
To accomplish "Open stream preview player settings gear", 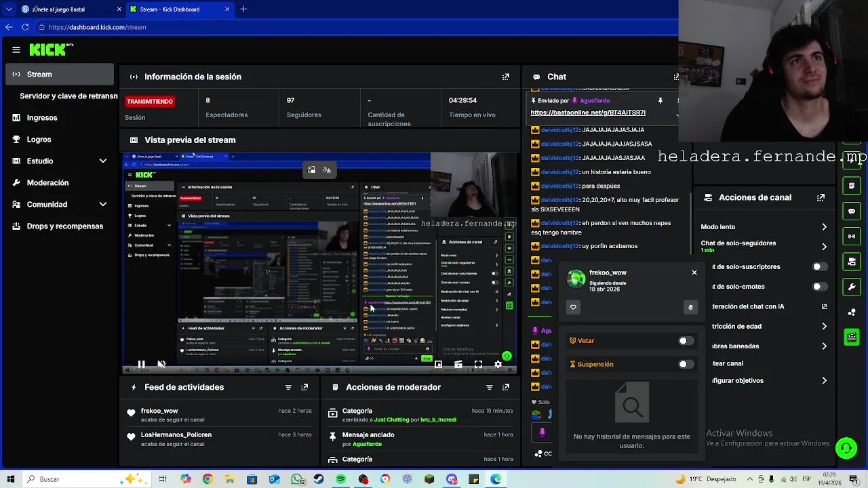I will (498, 364).
